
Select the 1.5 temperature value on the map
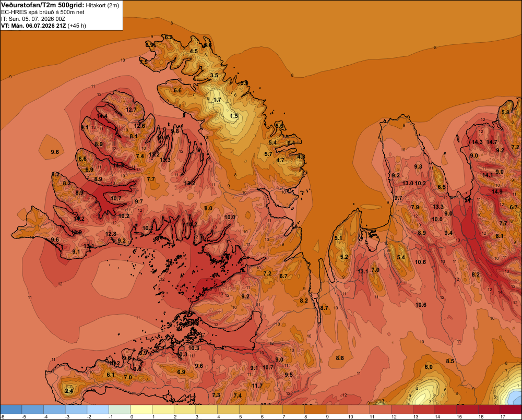(234, 116)
